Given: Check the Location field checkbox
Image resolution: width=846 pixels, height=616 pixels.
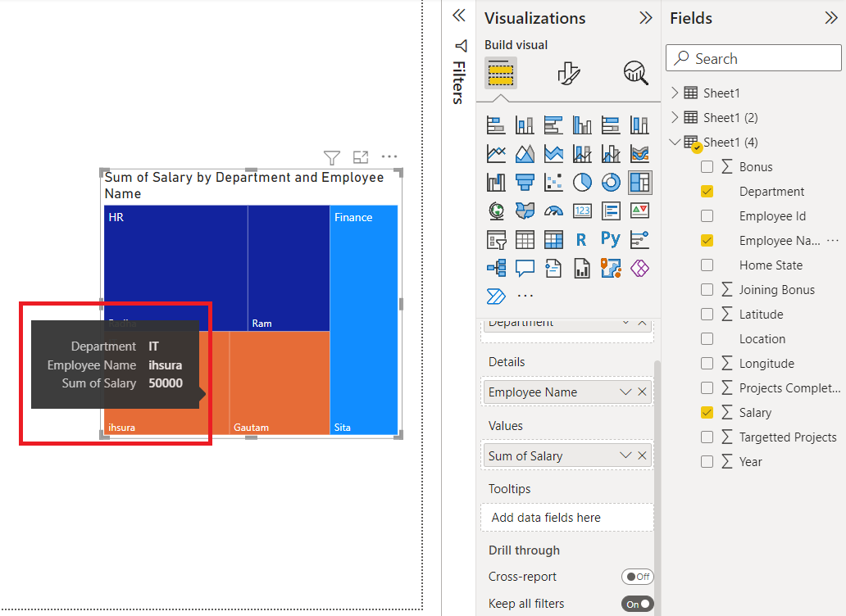Looking at the screenshot, I should tap(707, 338).
